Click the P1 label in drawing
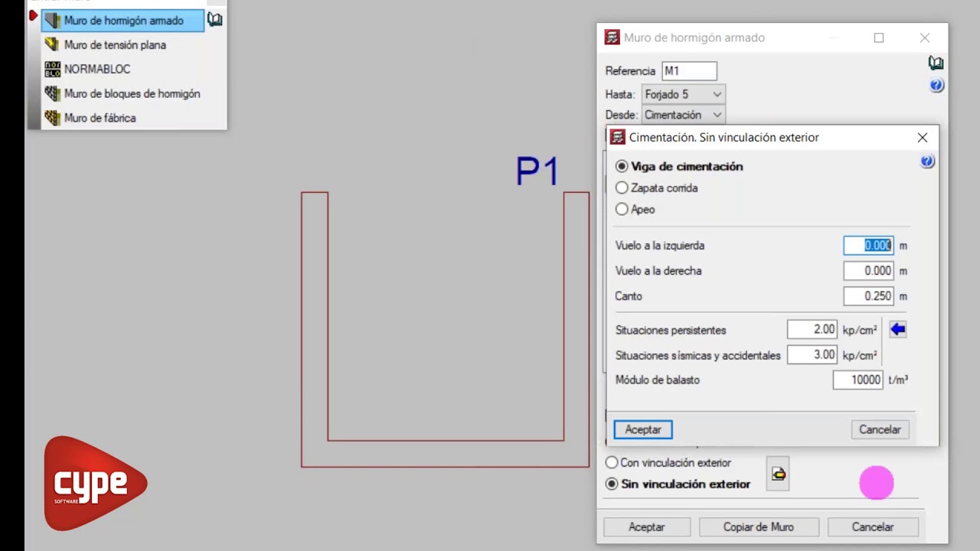Image resolution: width=980 pixels, height=551 pixels. click(537, 171)
